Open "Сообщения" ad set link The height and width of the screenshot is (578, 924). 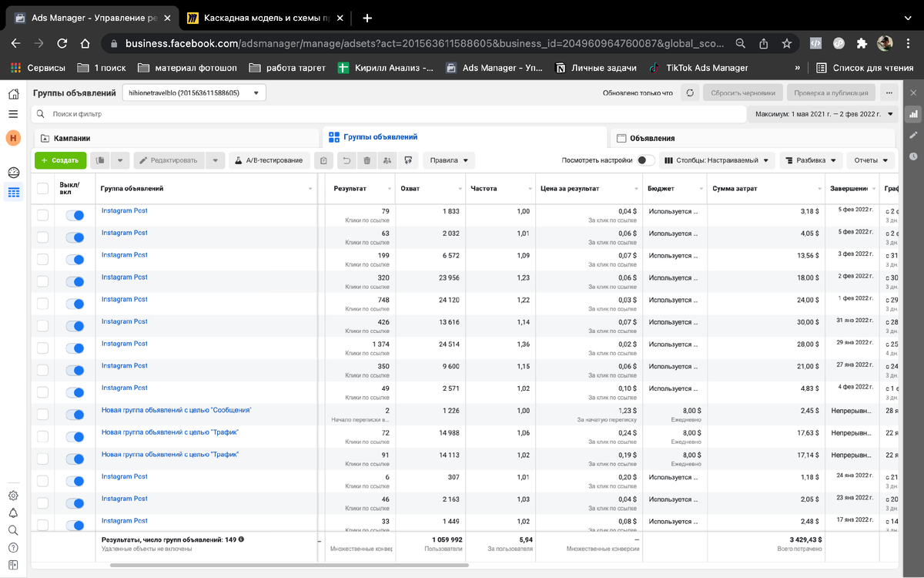(176, 411)
